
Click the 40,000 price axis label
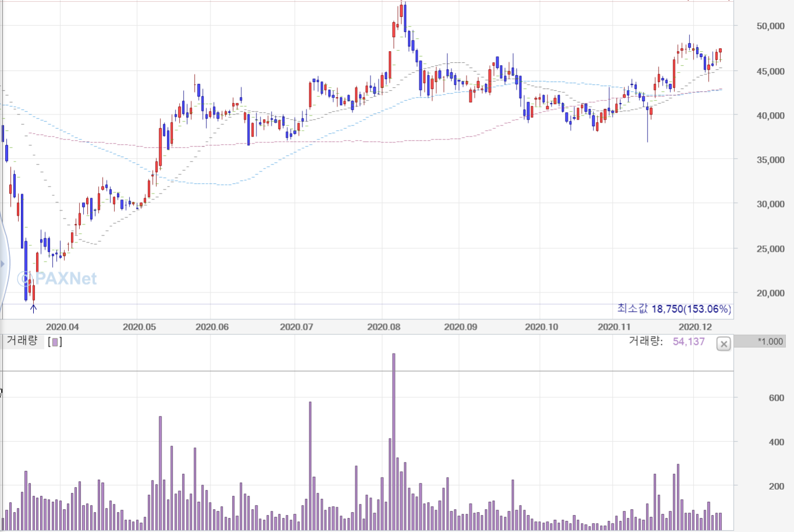tap(770, 115)
